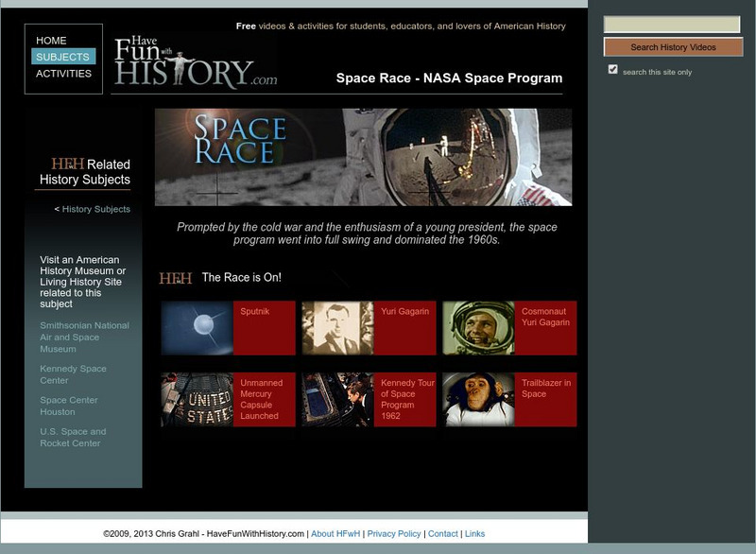Click the Visit an American History Museum text

click(x=82, y=282)
